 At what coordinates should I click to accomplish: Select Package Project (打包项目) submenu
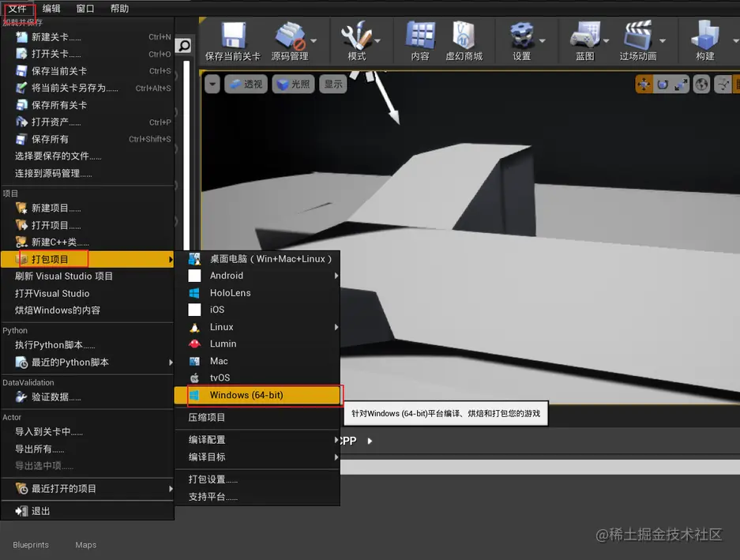point(88,259)
